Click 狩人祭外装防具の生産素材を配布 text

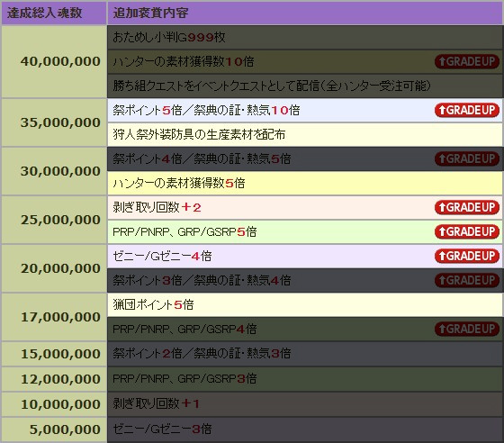[x=199, y=134]
